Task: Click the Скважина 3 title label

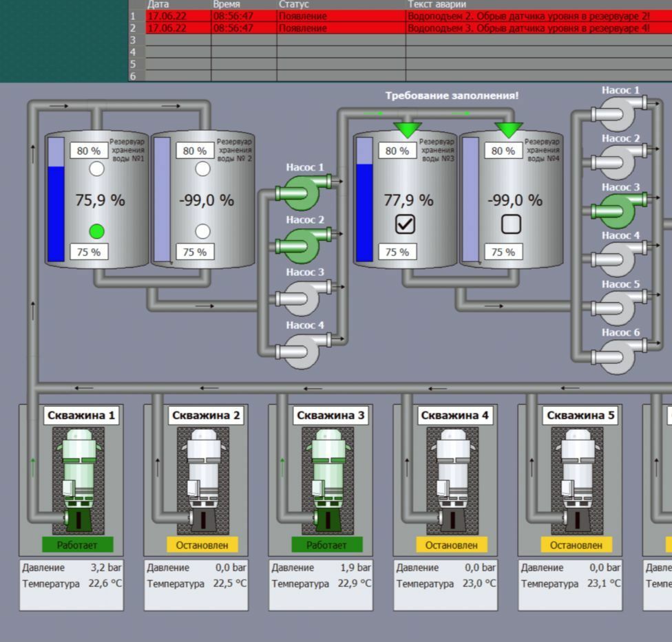Action: click(x=330, y=416)
